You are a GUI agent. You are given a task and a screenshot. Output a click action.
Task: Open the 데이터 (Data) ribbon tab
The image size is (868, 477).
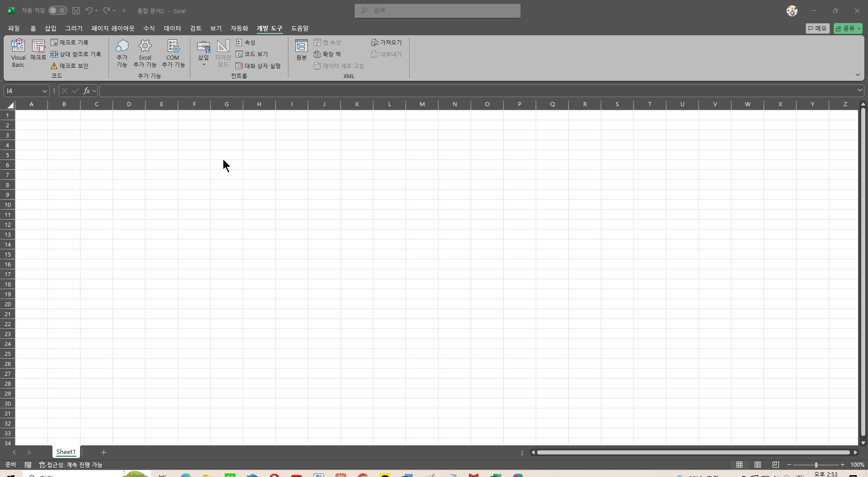pos(172,28)
